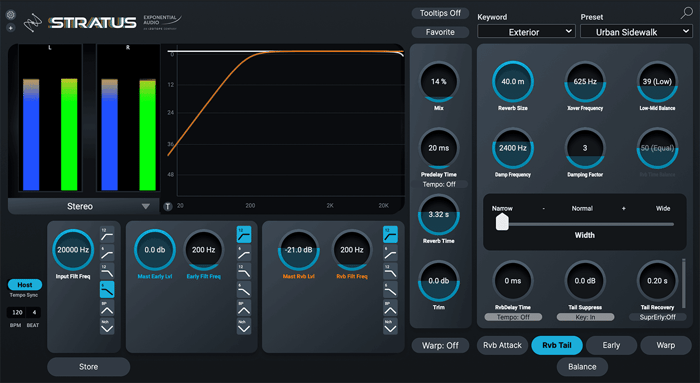
Task: Select the 12 dB low-pass early filter icon
Action: tap(244, 271)
